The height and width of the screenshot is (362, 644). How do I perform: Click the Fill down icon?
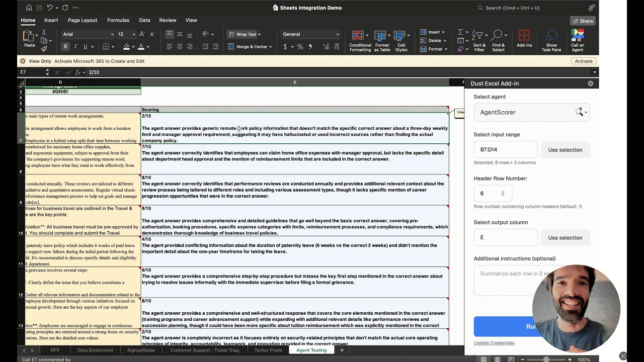coord(460,41)
